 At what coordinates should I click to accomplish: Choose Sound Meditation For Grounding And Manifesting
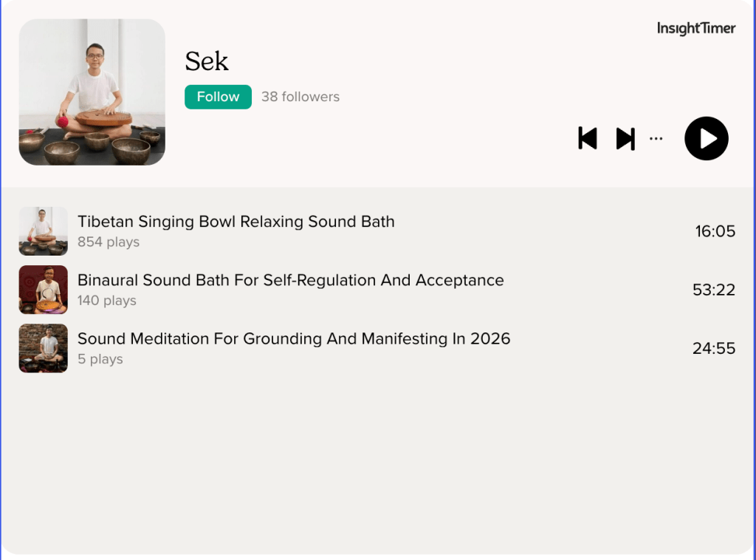click(x=294, y=339)
